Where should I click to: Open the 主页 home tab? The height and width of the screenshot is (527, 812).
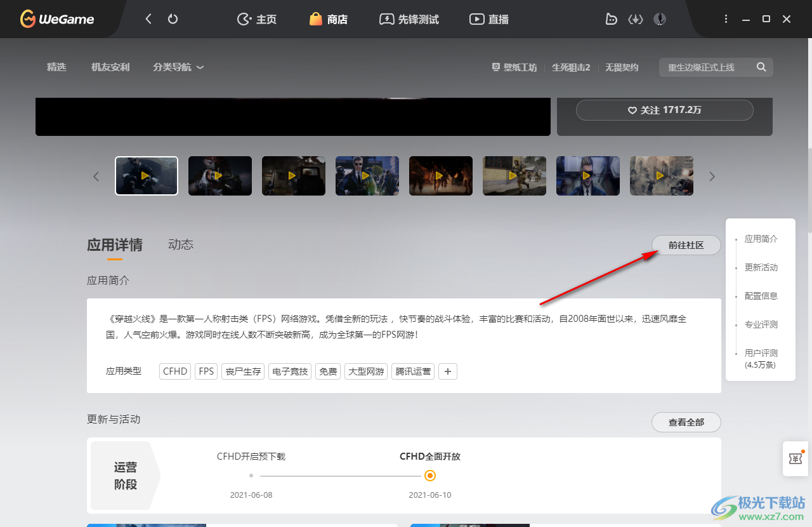(257, 19)
